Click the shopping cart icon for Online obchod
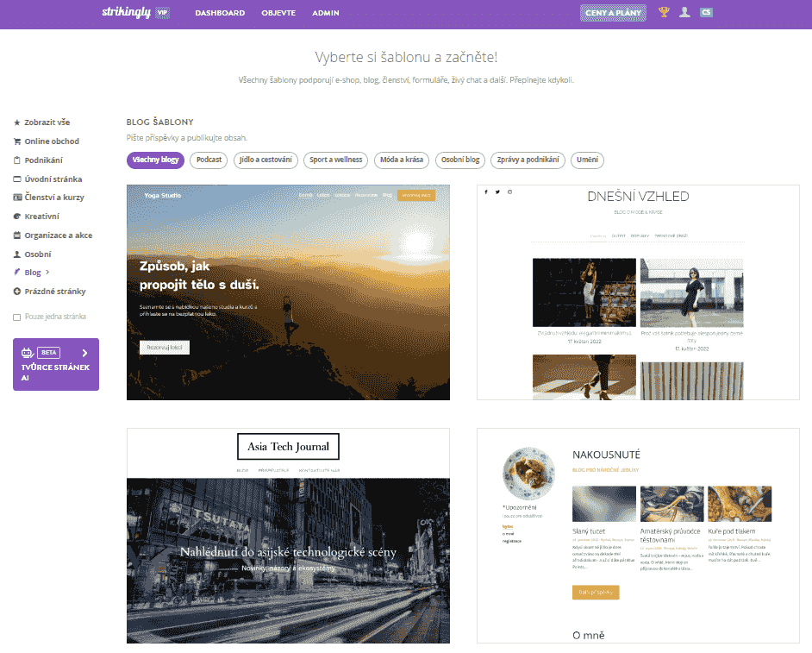 coord(17,141)
